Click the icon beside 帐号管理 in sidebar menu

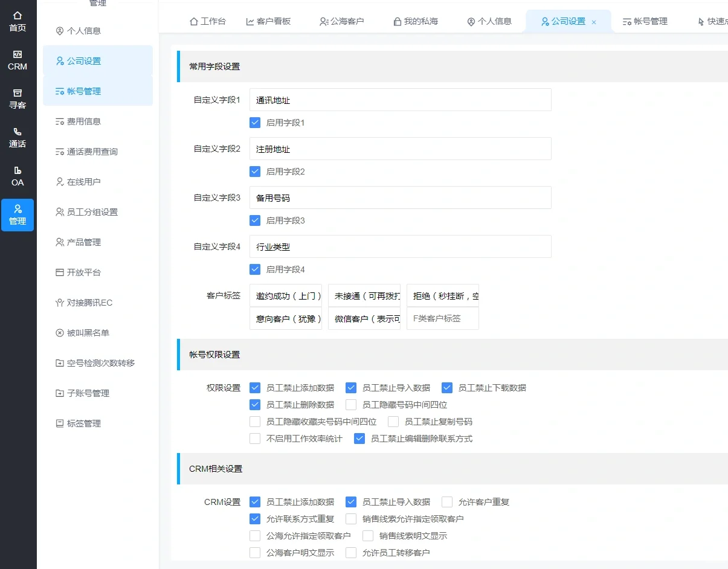point(60,91)
